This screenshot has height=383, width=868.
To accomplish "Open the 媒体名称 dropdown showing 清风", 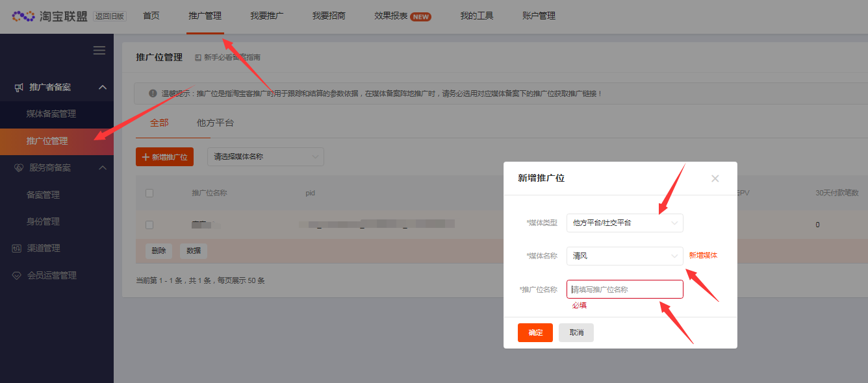I will [624, 256].
